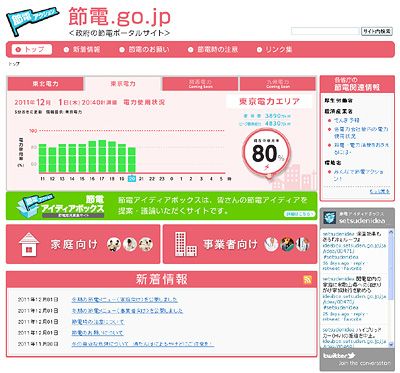Open the リンク集 navigation item
Screen dimensions: 400x373
275,50
